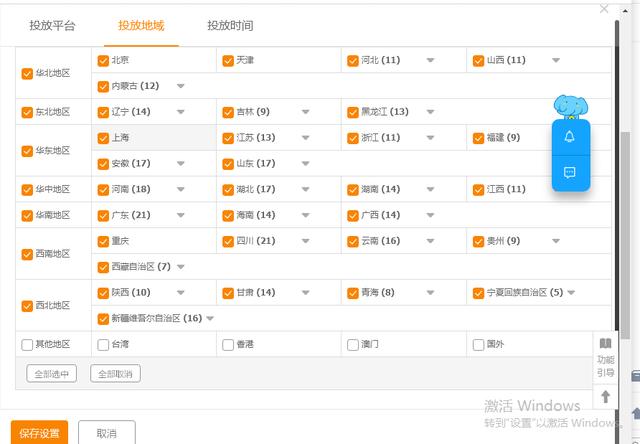Expand the 湖南 (14) dropdown arrow
640x444 pixels.
(430, 189)
